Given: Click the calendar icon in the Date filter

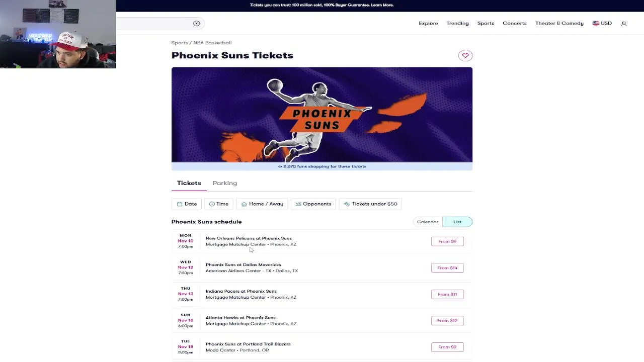Looking at the screenshot, I should point(180,204).
